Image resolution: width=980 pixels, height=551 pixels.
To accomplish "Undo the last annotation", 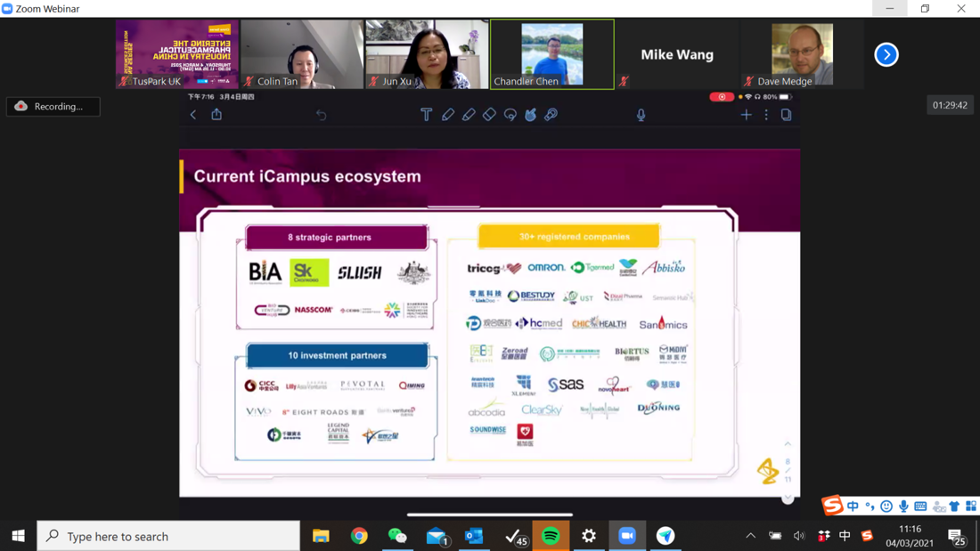I will click(x=321, y=115).
